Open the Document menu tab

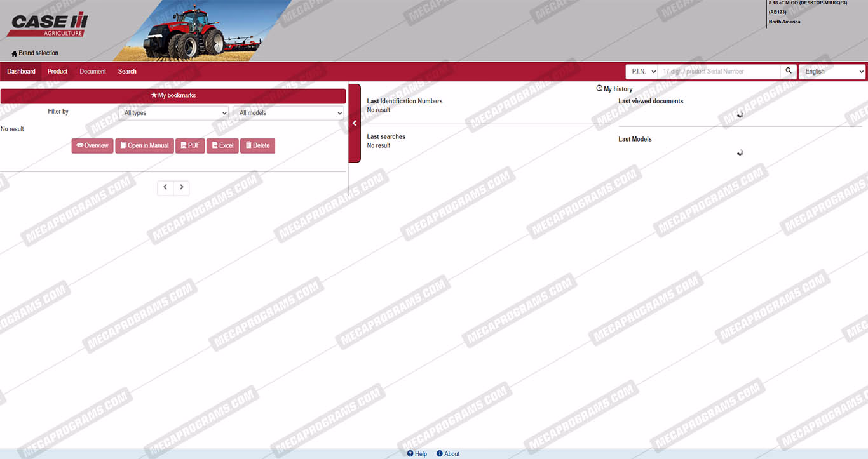click(93, 72)
